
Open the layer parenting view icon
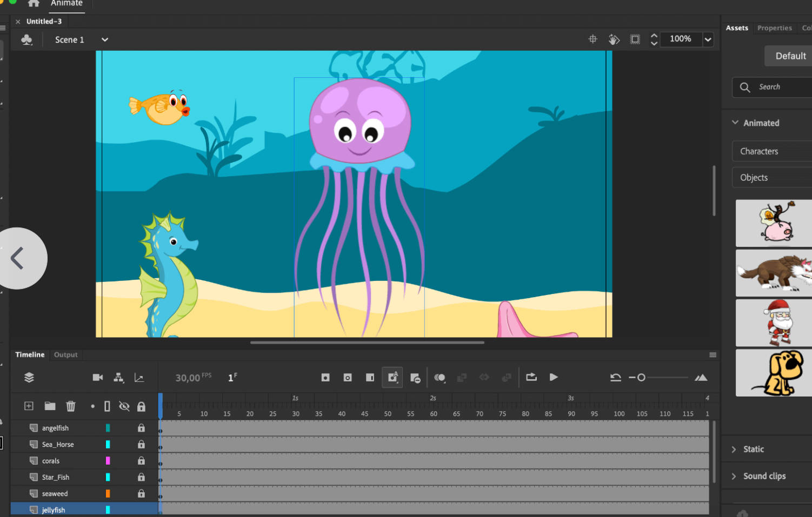click(x=118, y=378)
